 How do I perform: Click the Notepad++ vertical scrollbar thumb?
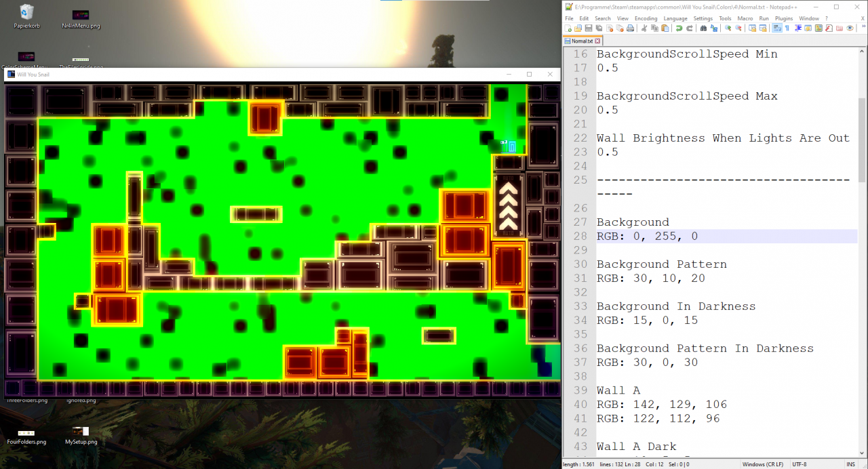[862, 136]
